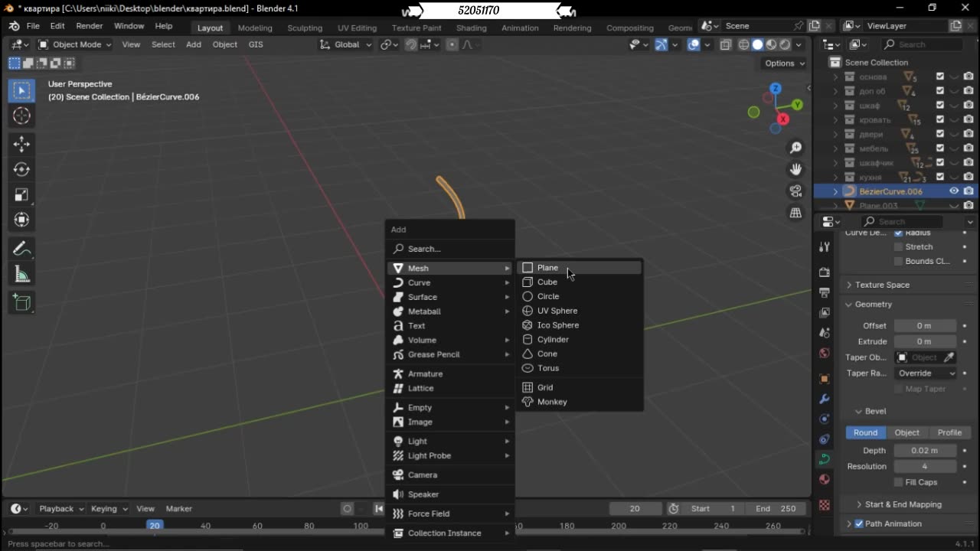Click the Blender logo menu icon

14,27
